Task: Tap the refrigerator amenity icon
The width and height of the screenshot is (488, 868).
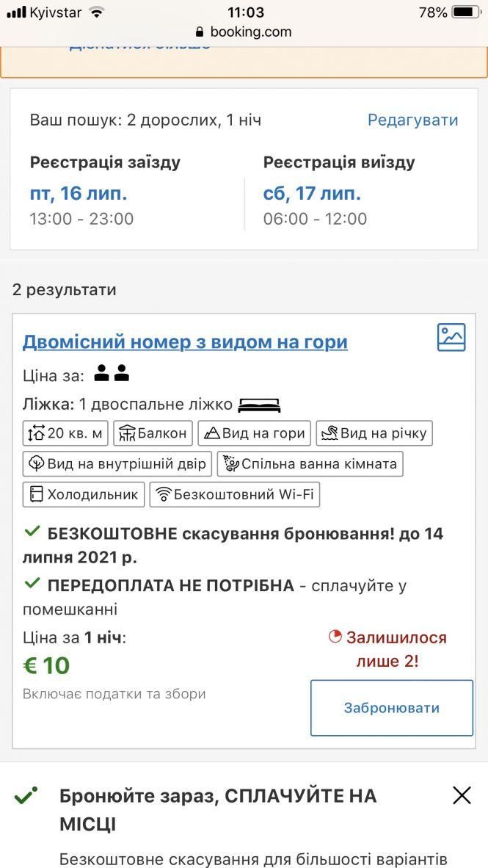Action: 37,494
